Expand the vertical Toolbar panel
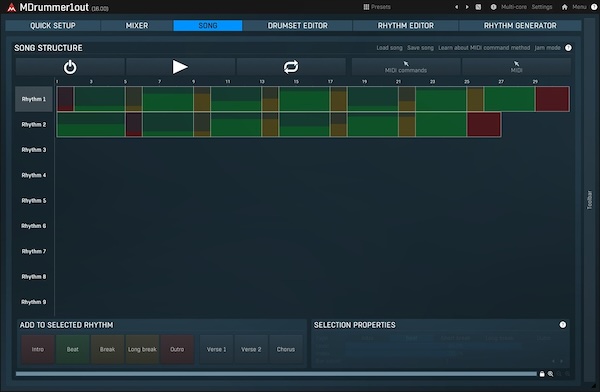This screenshot has width=600, height=392. coord(589,200)
